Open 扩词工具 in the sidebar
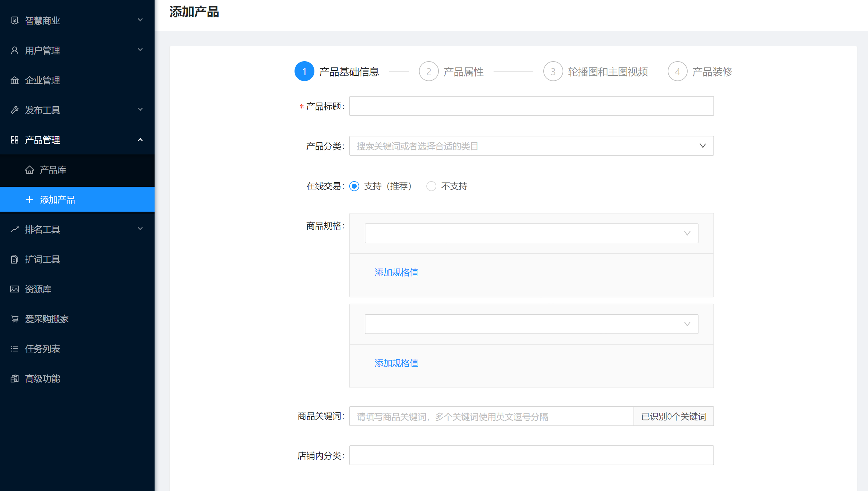 [x=77, y=259]
